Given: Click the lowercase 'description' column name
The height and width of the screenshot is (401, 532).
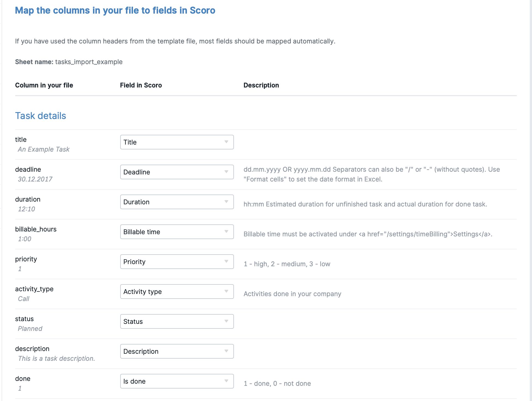Looking at the screenshot, I should [32, 349].
